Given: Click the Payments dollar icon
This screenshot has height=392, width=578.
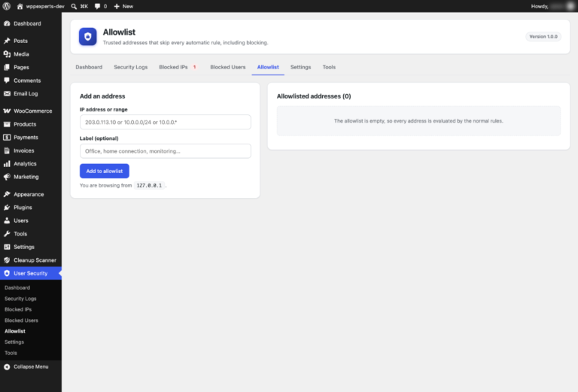Looking at the screenshot, I should click(7, 138).
